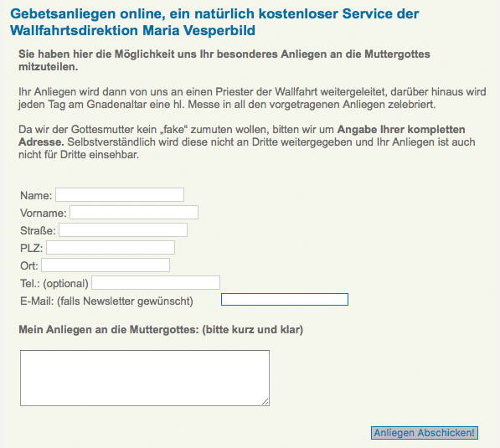Click the Ort: label
The width and height of the screenshot is (500, 448).
click(29, 265)
